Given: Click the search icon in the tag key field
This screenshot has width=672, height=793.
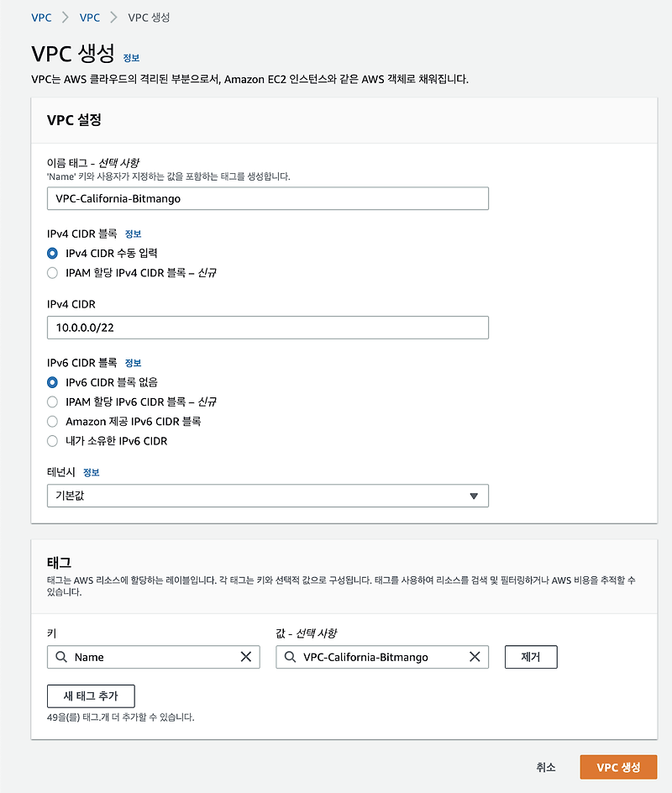Looking at the screenshot, I should 61,657.
